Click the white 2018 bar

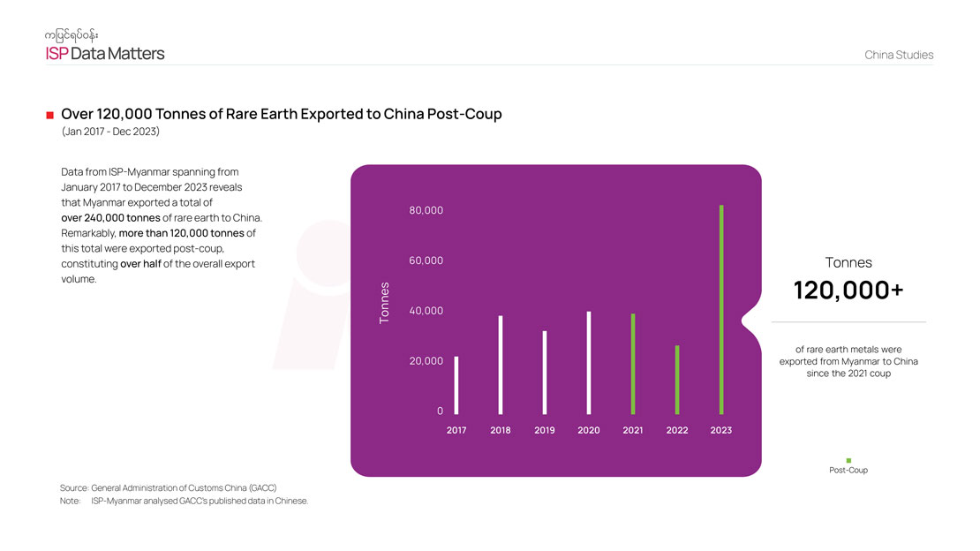pyautogui.click(x=501, y=365)
